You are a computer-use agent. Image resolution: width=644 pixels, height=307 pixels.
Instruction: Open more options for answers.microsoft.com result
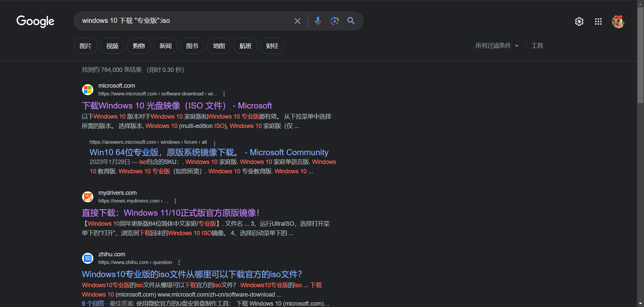pos(215,143)
